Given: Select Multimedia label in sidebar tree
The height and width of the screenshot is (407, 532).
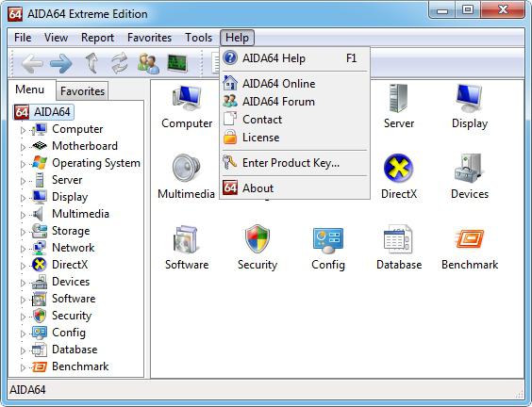Looking at the screenshot, I should pyautogui.click(x=80, y=214).
